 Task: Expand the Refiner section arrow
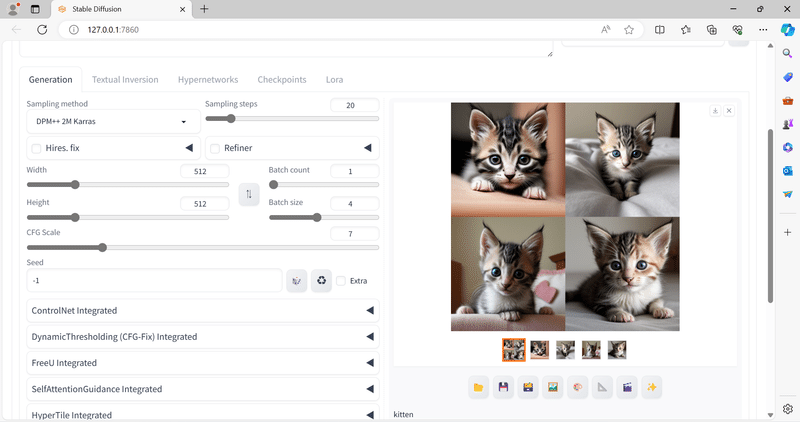(x=368, y=148)
